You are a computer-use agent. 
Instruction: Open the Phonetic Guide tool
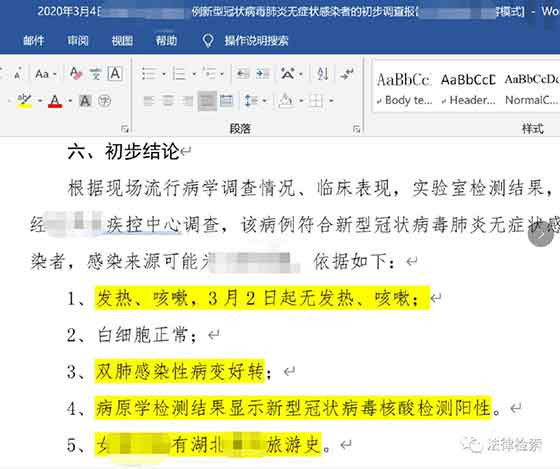click(95, 74)
